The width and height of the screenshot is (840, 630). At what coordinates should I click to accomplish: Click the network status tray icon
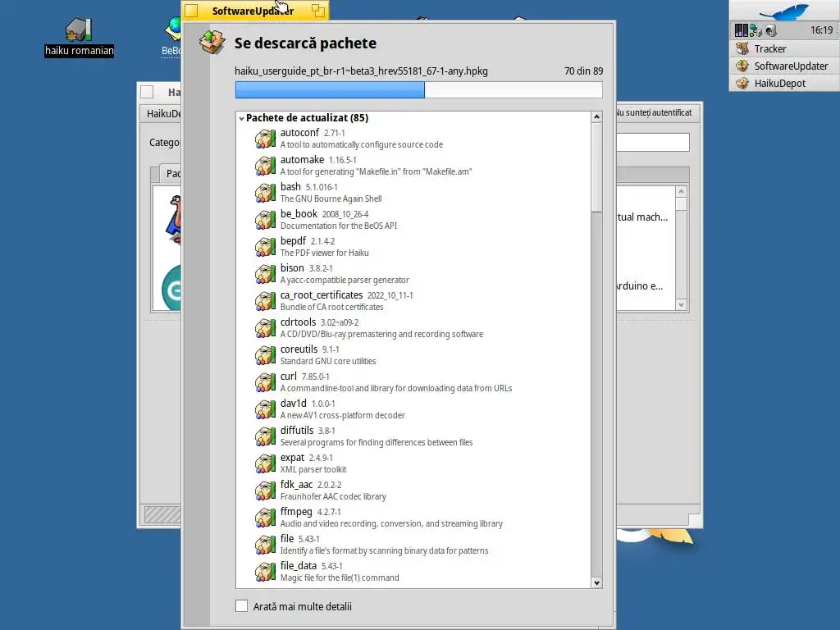click(x=756, y=30)
